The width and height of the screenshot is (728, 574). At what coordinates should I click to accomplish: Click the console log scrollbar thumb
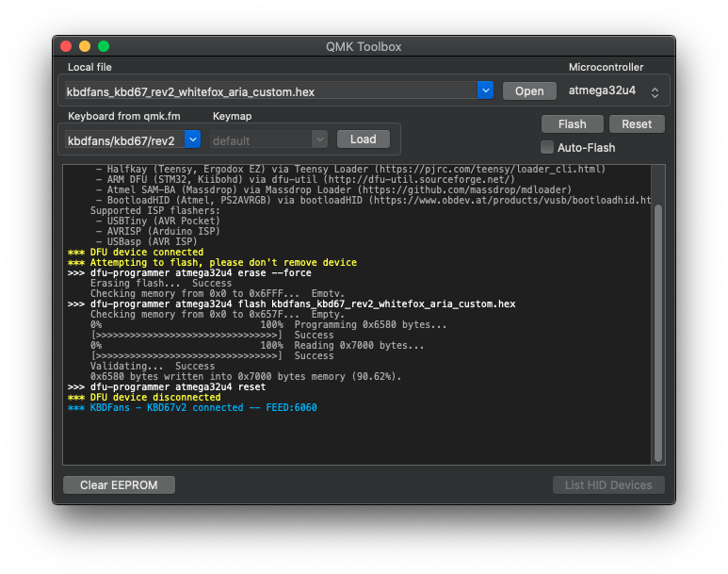(658, 333)
